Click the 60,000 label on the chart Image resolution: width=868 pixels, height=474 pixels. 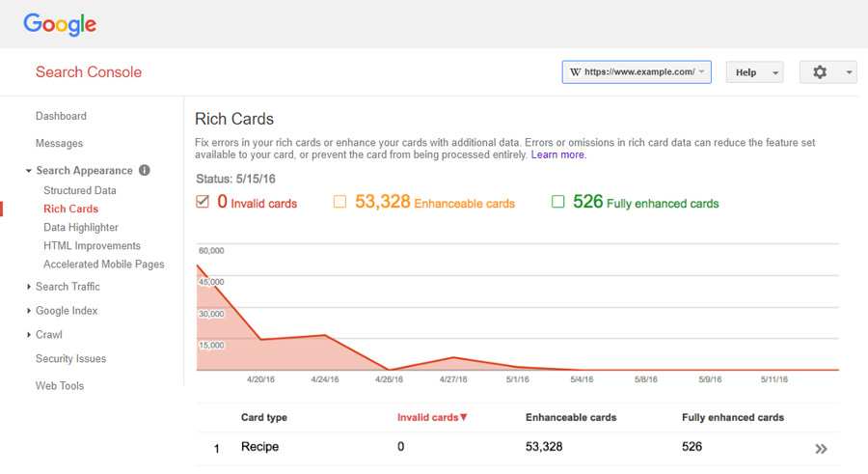pos(211,251)
